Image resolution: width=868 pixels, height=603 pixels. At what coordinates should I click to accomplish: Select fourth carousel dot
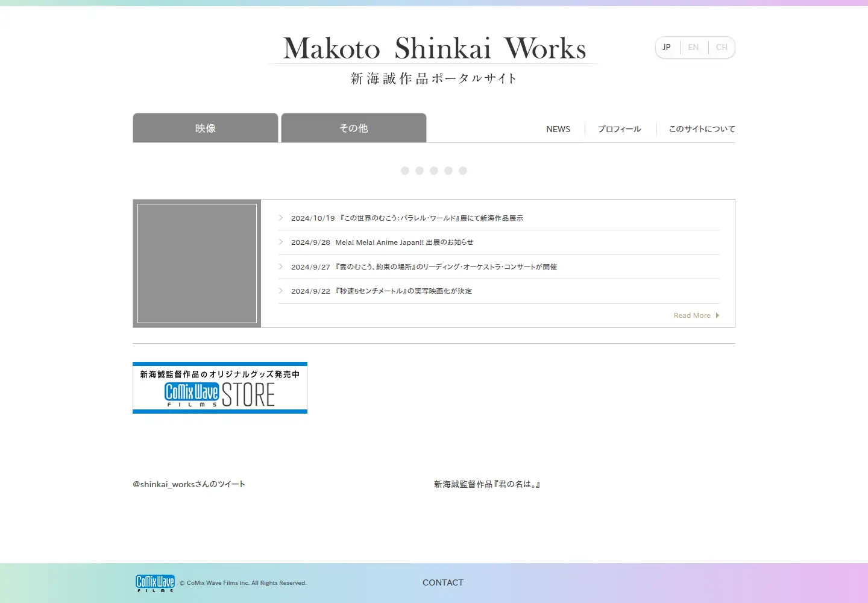coord(448,171)
